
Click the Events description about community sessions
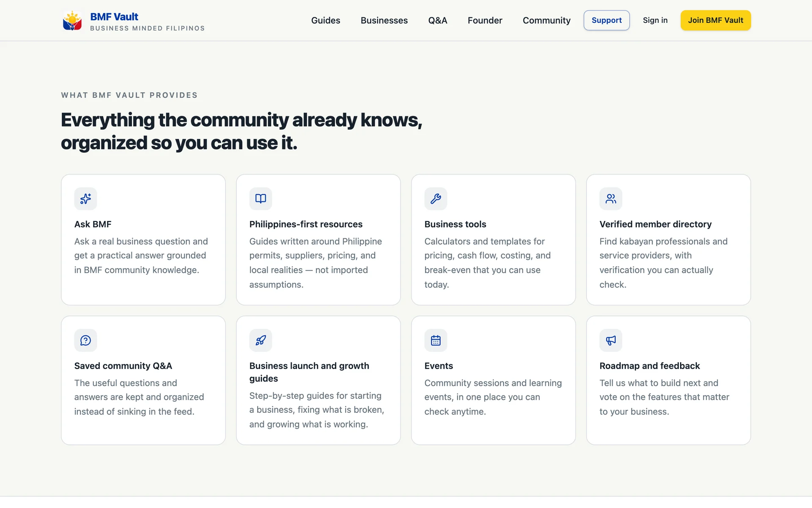click(x=493, y=397)
